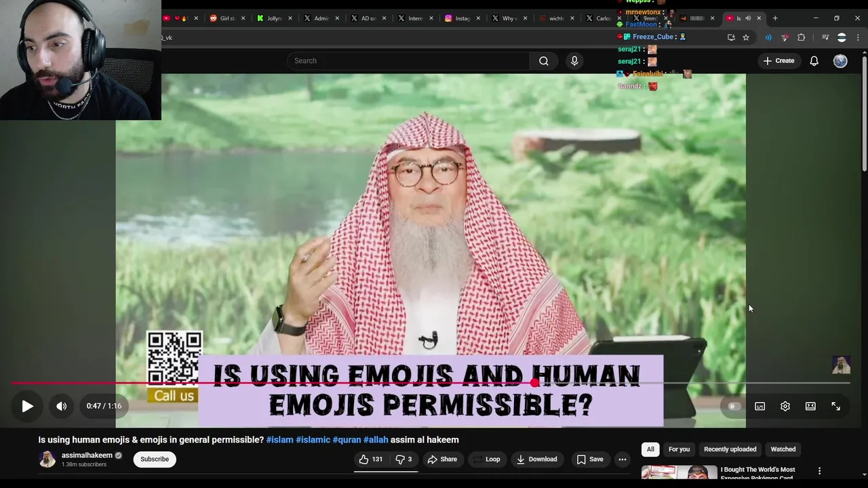The image size is (868, 488).
Task: Dislike the video with thumbs down
Action: (404, 459)
